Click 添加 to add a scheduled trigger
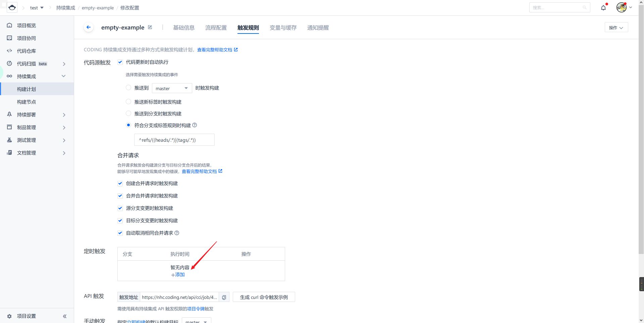Image resolution: width=644 pixels, height=323 pixels. [x=178, y=274]
